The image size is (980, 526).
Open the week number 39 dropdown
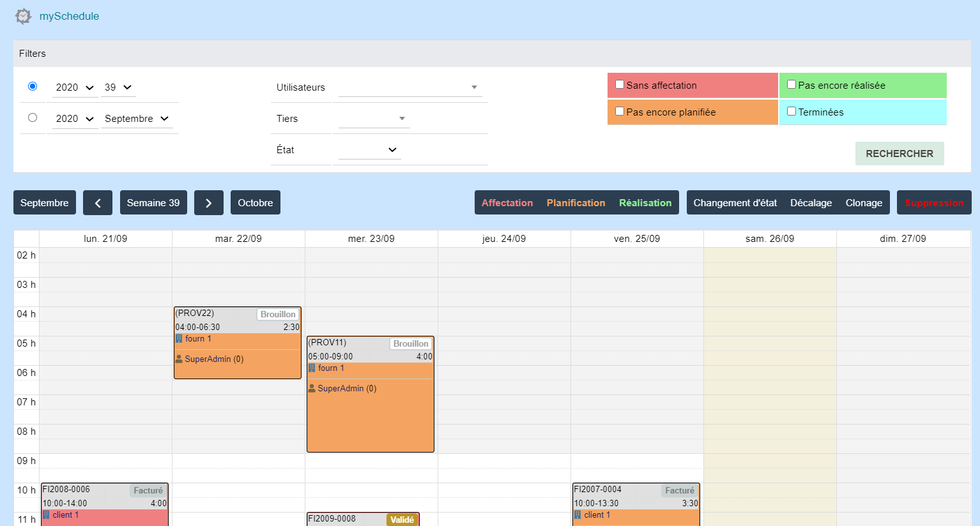[118, 87]
